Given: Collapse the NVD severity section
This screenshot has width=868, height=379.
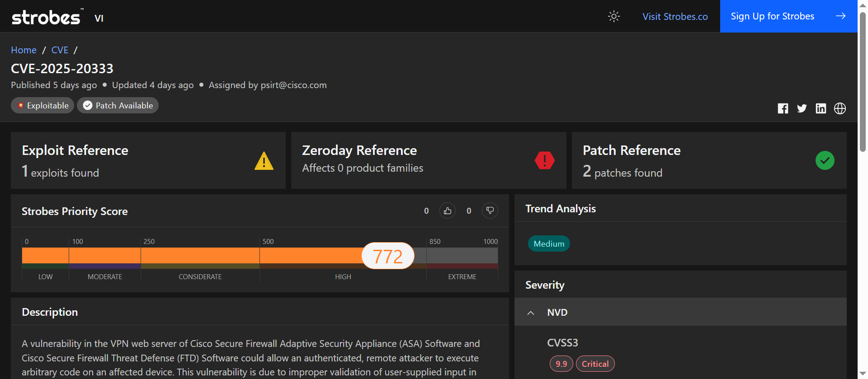Looking at the screenshot, I should [x=531, y=313].
